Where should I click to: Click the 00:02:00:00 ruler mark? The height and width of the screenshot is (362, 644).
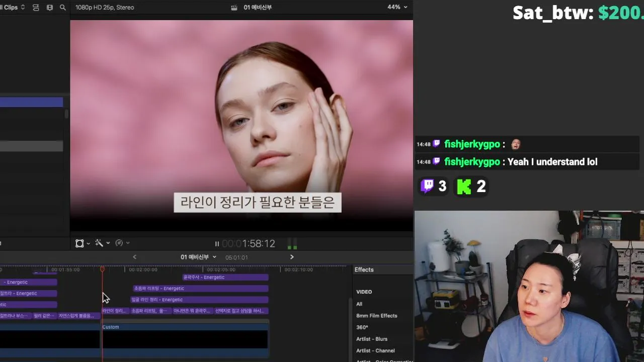pyautogui.click(x=143, y=270)
